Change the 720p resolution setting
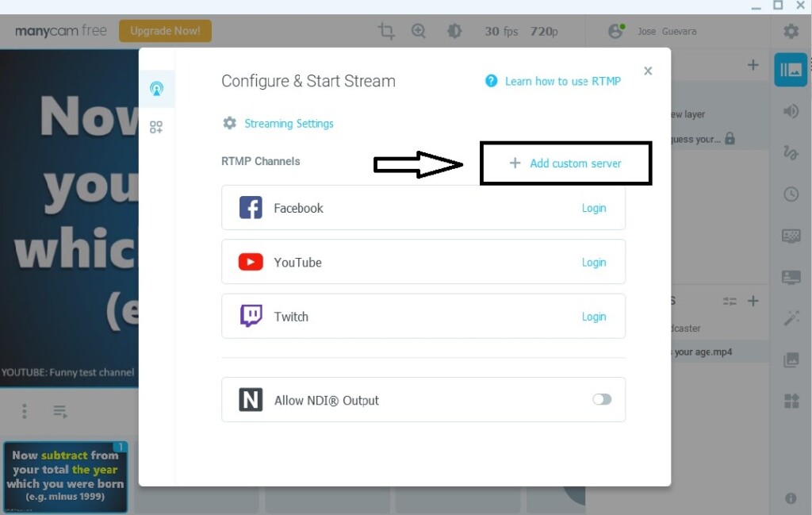Viewport: 812px width, 515px height. click(544, 32)
